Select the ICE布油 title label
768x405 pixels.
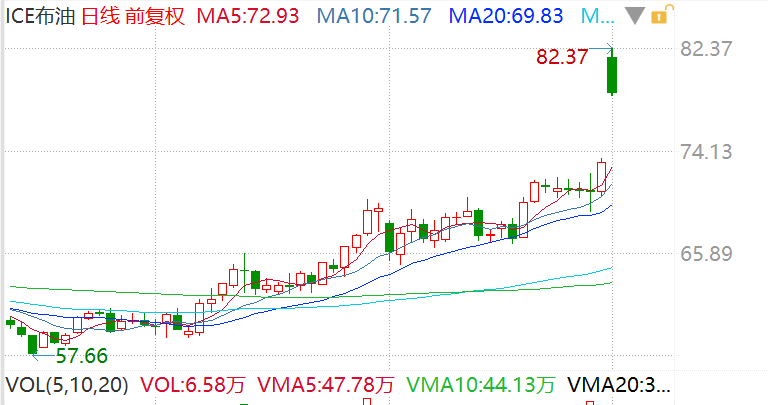pos(40,16)
